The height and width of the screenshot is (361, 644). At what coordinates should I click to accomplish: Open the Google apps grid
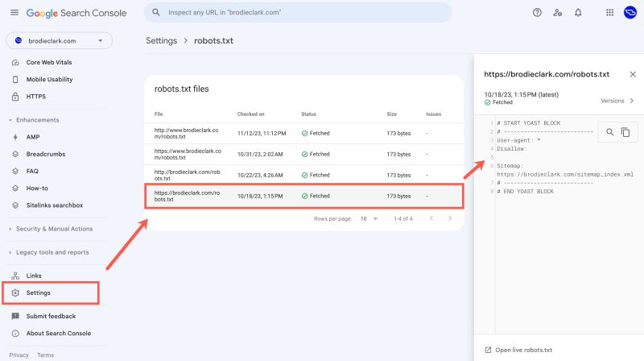(x=609, y=13)
